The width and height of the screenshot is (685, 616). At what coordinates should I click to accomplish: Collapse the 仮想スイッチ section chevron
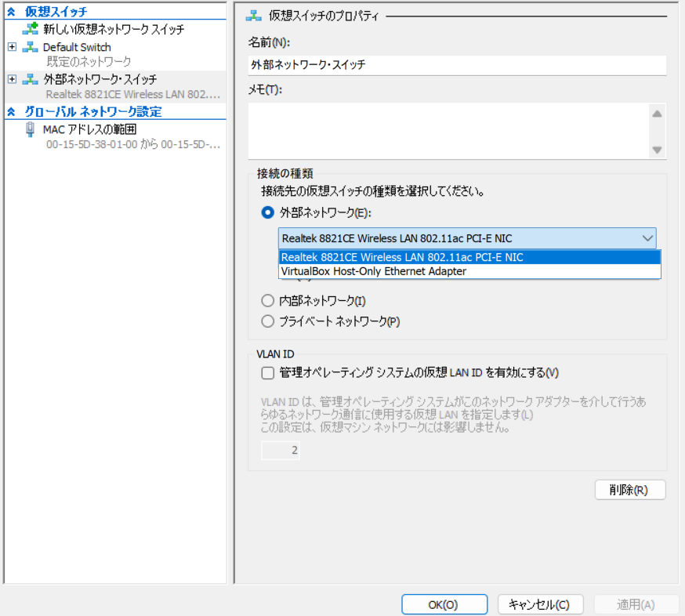point(12,12)
